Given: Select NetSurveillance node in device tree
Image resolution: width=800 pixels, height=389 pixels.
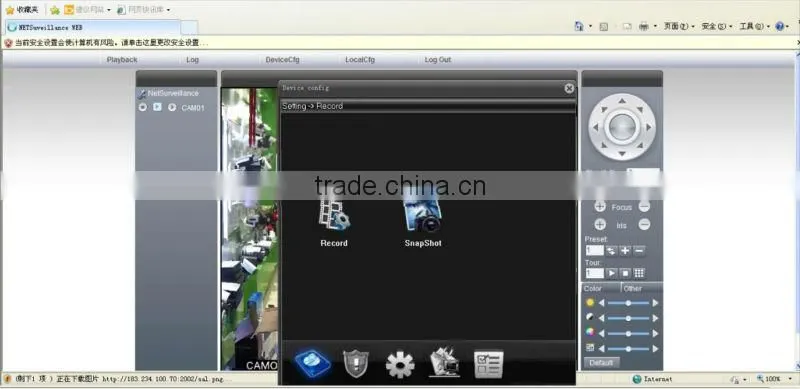Looking at the screenshot, I should click(173, 93).
